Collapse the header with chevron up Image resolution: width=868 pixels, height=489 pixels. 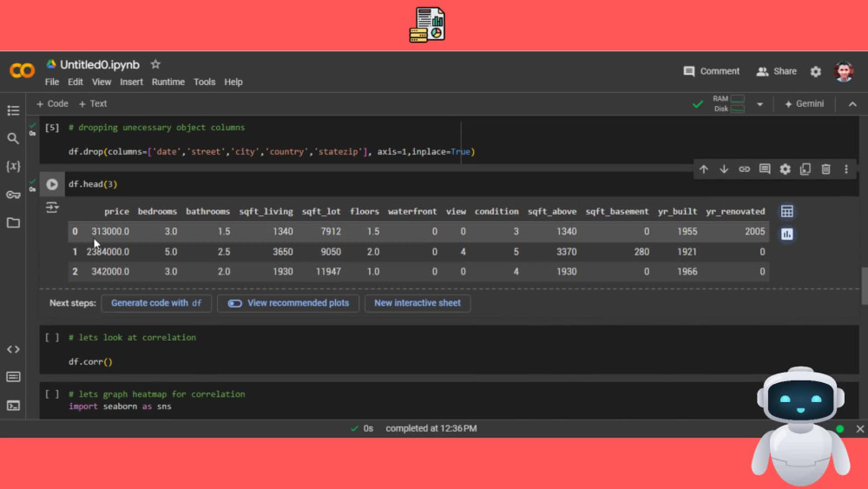point(852,104)
